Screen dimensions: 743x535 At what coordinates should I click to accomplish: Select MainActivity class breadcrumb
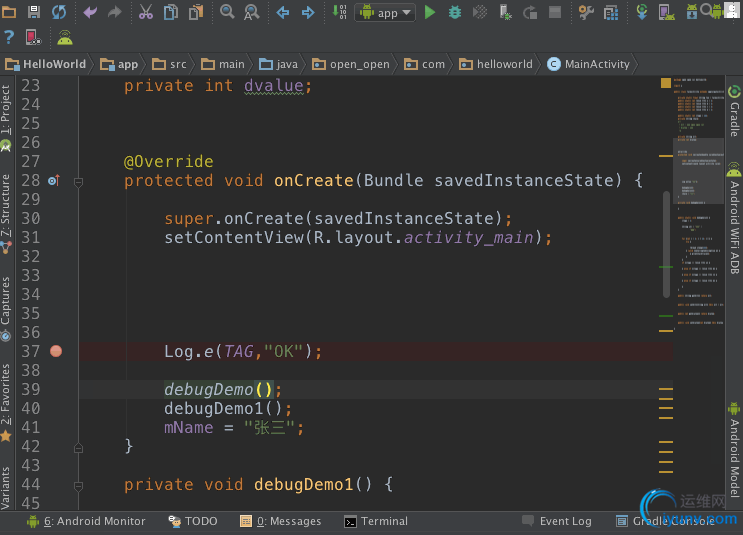[x=588, y=64]
